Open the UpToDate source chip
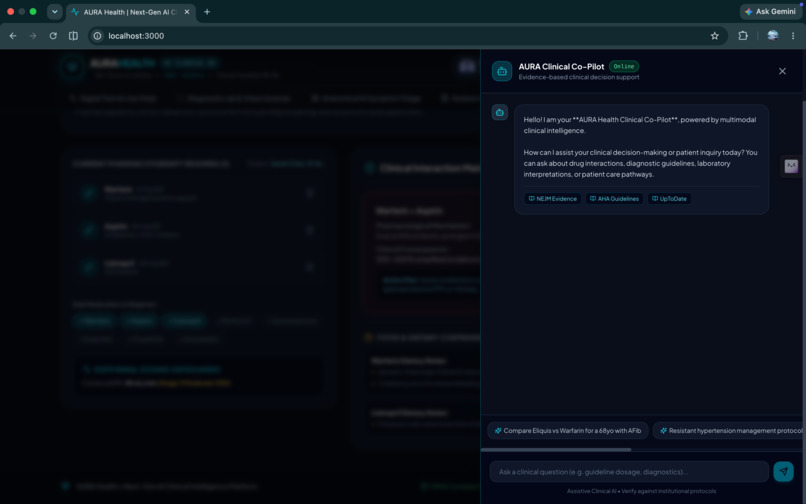This screenshot has height=504, width=806. (669, 199)
